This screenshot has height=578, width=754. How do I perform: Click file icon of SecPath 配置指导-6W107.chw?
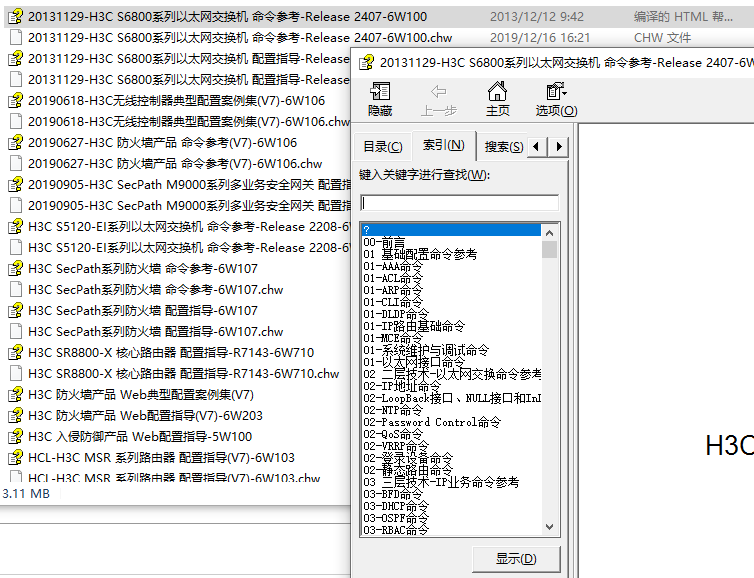(15, 332)
